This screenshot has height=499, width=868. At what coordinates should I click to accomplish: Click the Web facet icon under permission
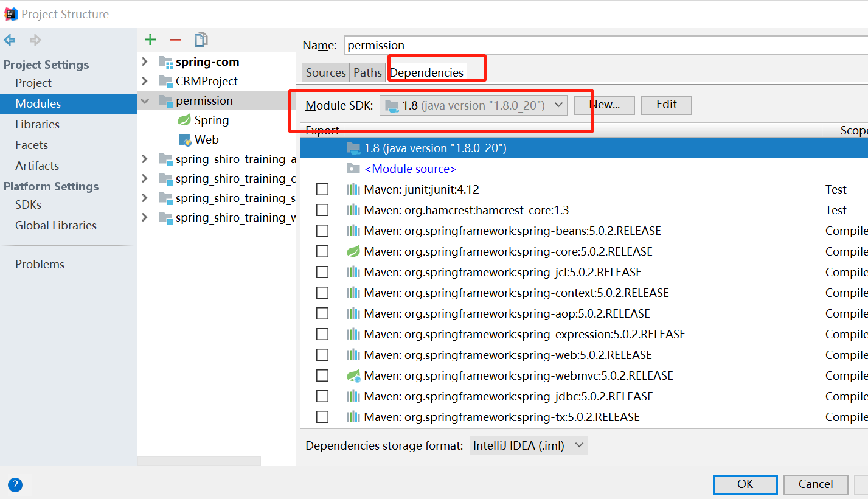point(185,139)
